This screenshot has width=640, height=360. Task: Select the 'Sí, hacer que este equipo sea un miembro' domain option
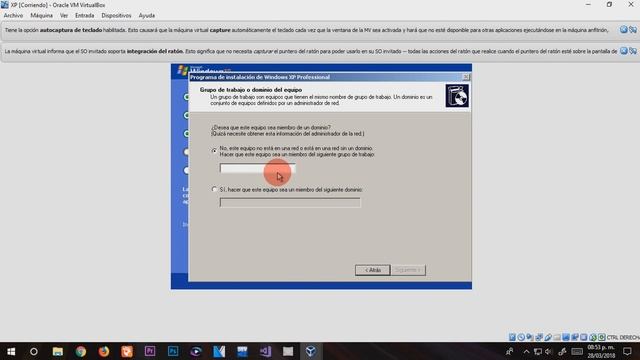(x=214, y=189)
